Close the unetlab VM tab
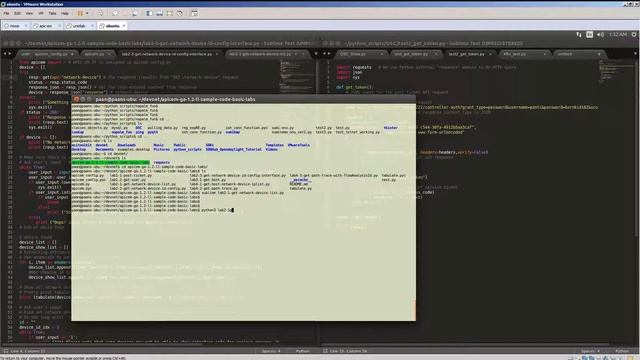Image resolution: width=640 pixels, height=360 pixels. [92, 26]
